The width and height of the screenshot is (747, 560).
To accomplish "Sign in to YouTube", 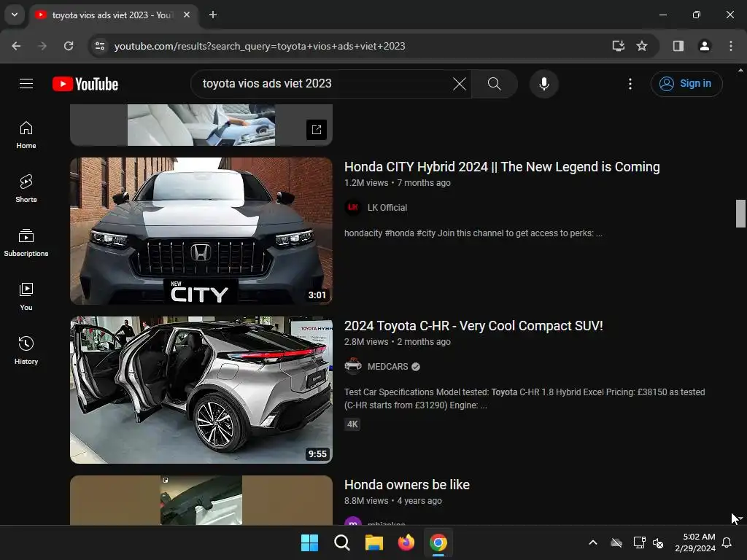I will point(686,84).
